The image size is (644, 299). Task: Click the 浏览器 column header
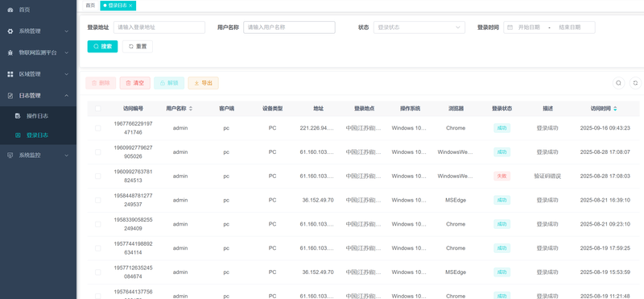click(456, 109)
